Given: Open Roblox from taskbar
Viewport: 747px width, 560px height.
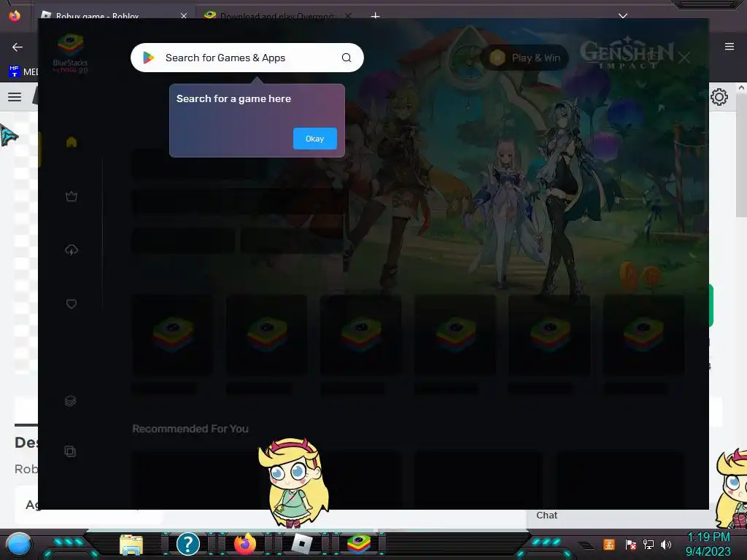Looking at the screenshot, I should point(301,544).
